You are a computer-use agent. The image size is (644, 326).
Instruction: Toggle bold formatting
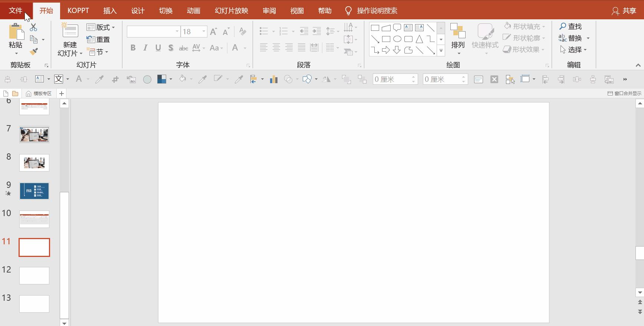point(133,48)
